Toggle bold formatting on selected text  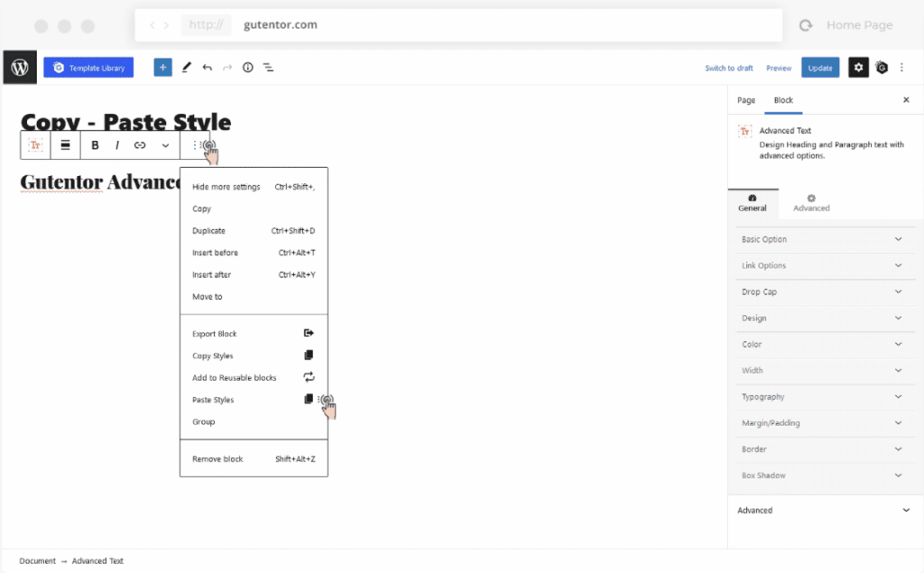94,144
